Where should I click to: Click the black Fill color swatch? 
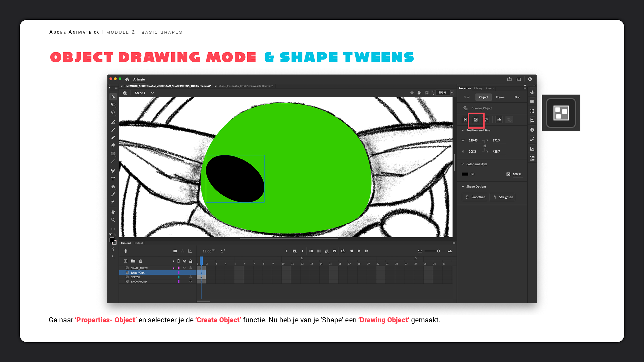465,174
